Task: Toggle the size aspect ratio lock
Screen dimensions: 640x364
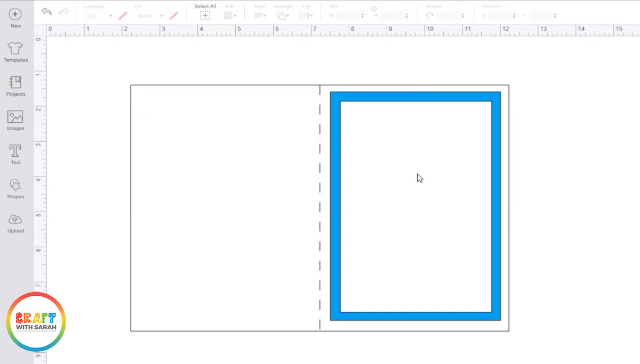Action: [374, 9]
